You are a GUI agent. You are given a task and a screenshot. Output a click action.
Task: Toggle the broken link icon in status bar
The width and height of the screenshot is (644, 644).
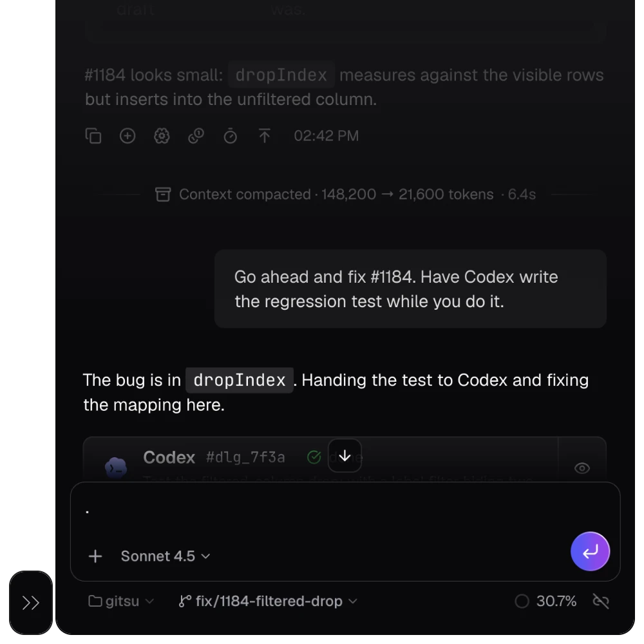point(601,601)
